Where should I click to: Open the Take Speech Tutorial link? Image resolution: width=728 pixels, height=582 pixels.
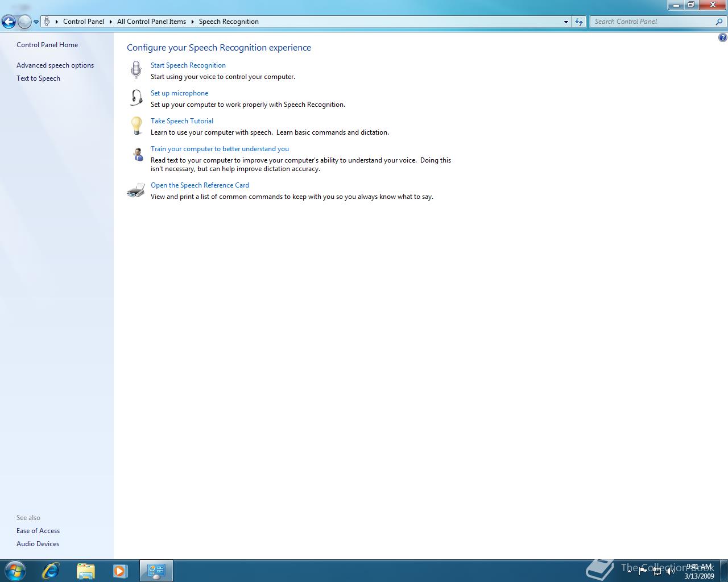click(x=182, y=121)
